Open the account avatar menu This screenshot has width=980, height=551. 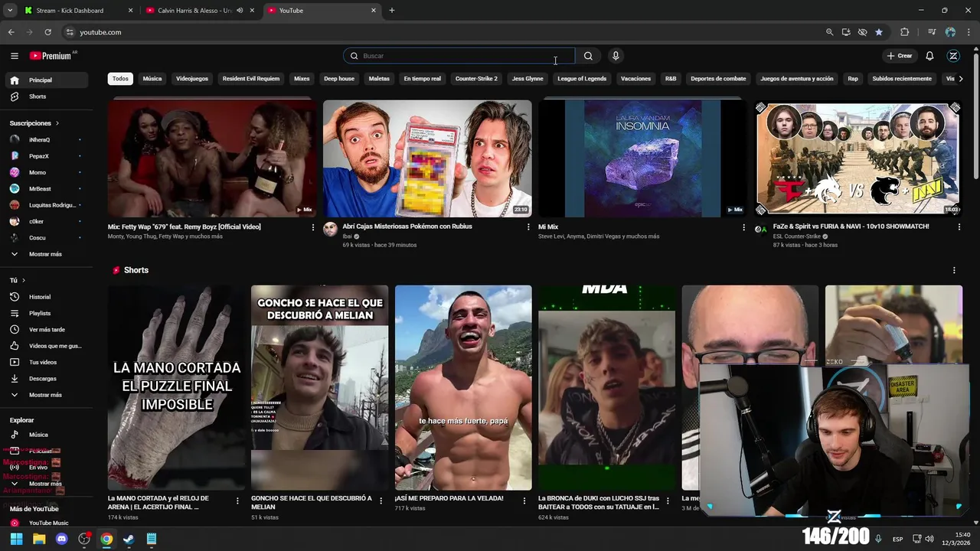(953, 56)
